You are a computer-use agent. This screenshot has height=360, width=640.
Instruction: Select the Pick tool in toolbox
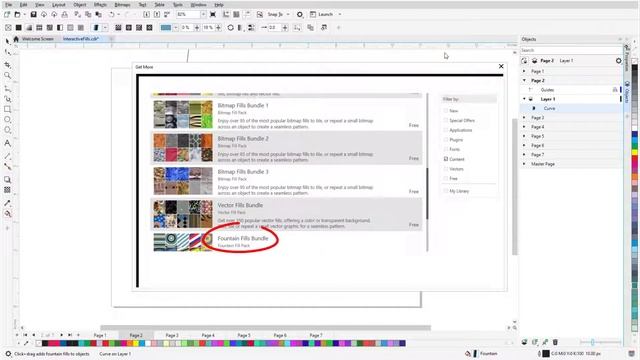[7, 41]
